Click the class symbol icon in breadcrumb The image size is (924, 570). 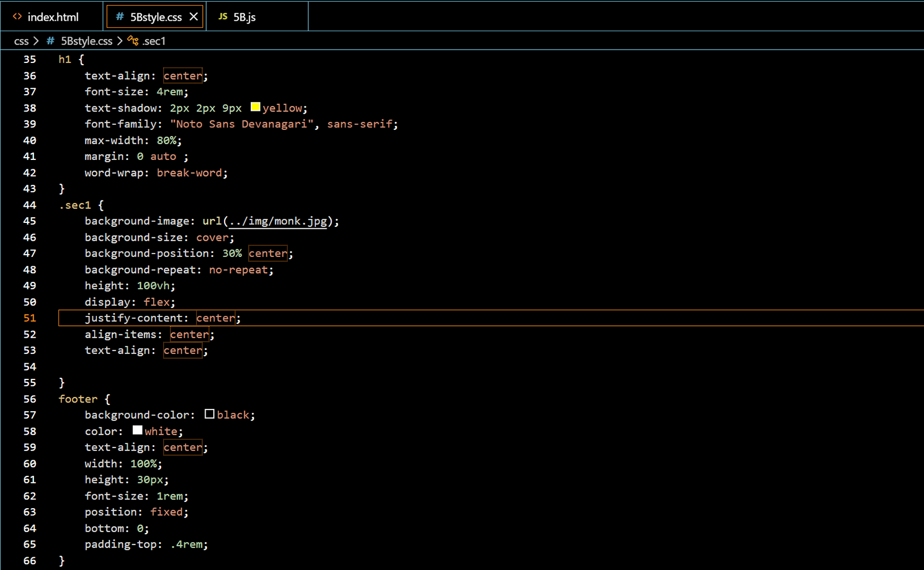click(x=133, y=41)
